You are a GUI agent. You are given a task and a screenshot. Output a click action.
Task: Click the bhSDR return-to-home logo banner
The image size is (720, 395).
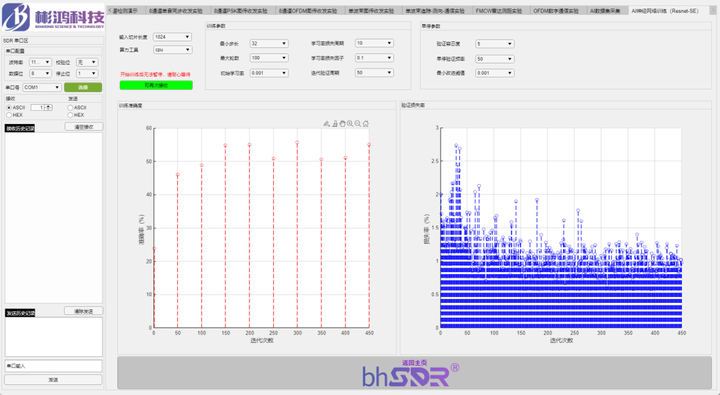[x=414, y=373]
